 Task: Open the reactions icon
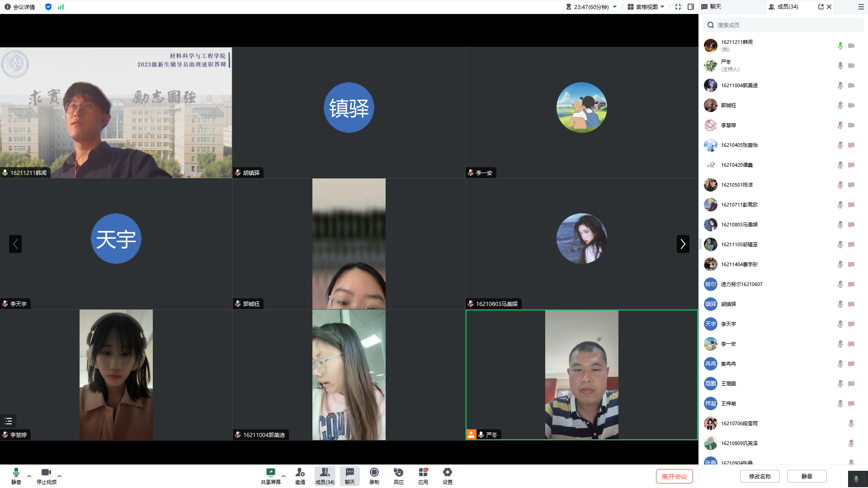click(x=398, y=473)
